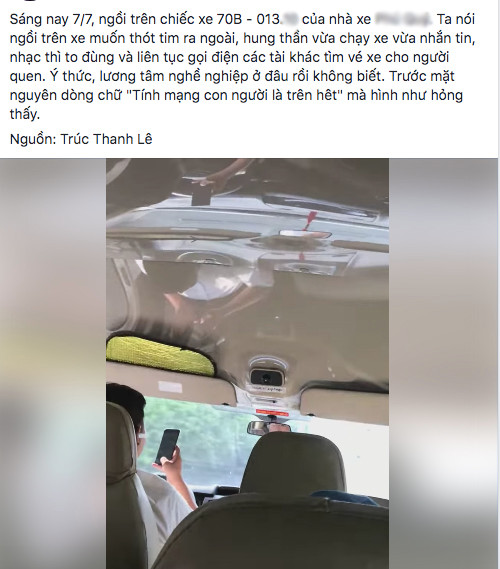
Task: Click the red sticker above the mirror
Action: tap(272, 413)
